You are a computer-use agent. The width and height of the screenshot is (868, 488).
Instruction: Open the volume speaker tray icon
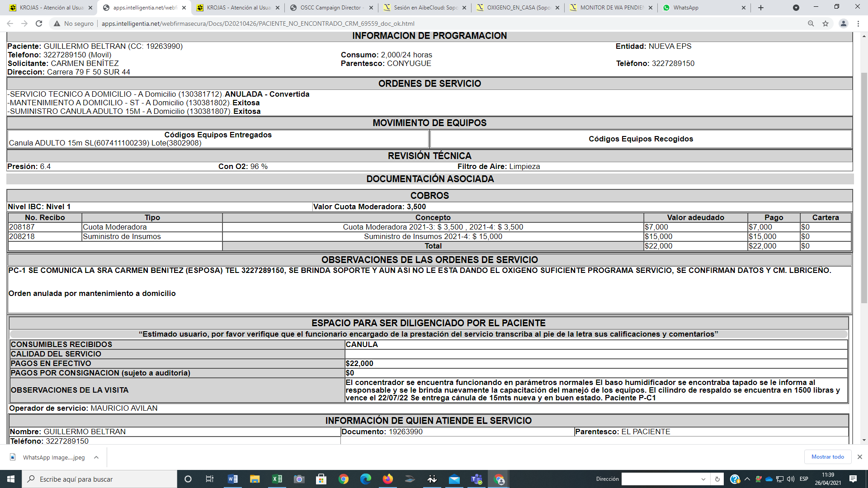point(791,479)
